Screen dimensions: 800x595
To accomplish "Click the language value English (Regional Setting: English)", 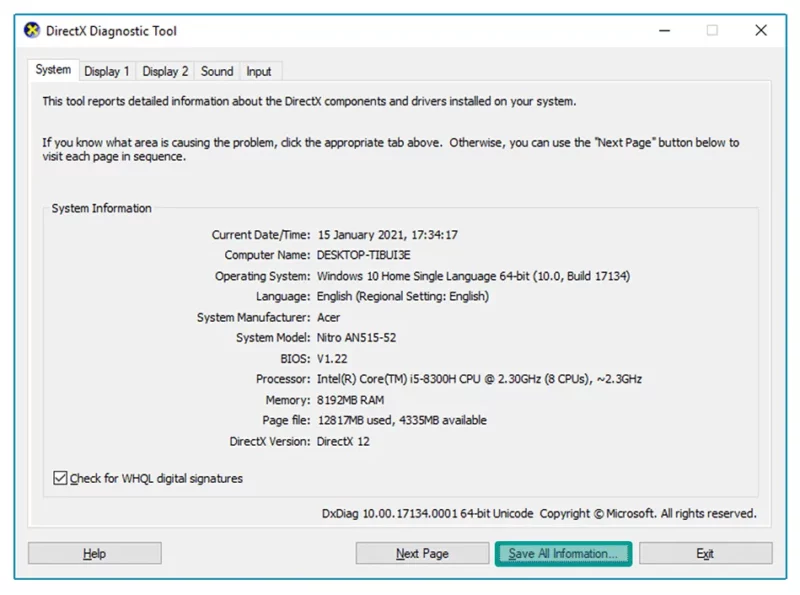I will (x=403, y=296).
